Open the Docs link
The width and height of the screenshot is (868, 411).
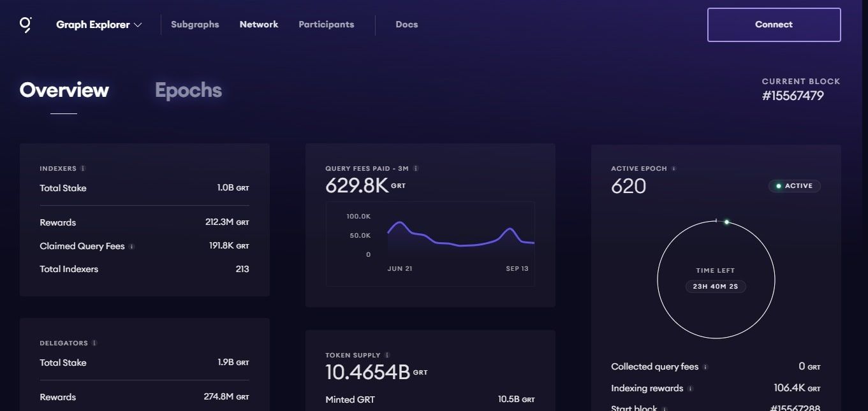point(407,24)
